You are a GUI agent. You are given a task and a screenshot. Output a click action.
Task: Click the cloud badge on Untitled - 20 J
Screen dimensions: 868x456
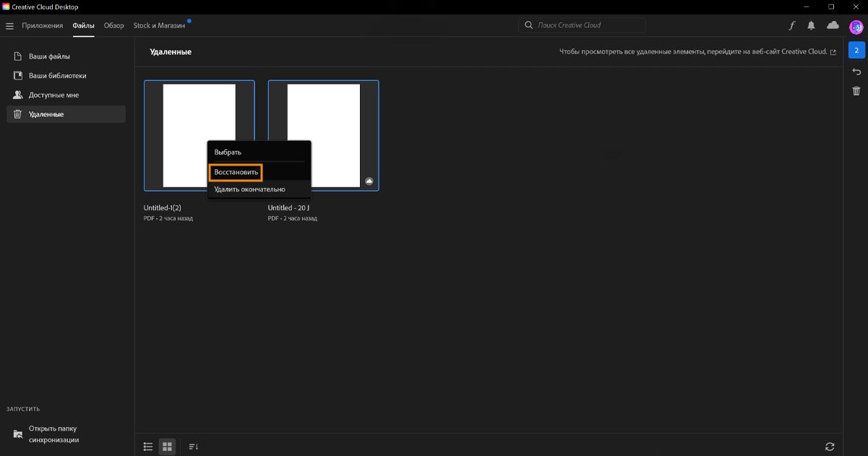(x=369, y=181)
